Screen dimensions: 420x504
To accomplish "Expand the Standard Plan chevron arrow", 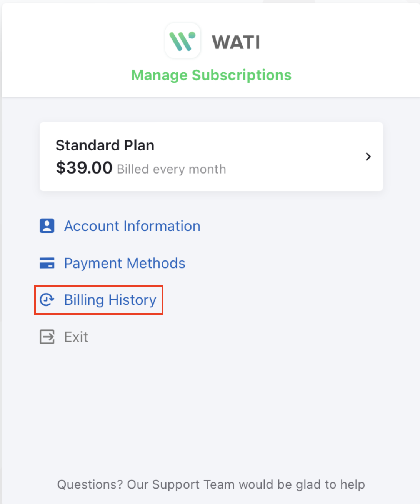I will pos(368,157).
